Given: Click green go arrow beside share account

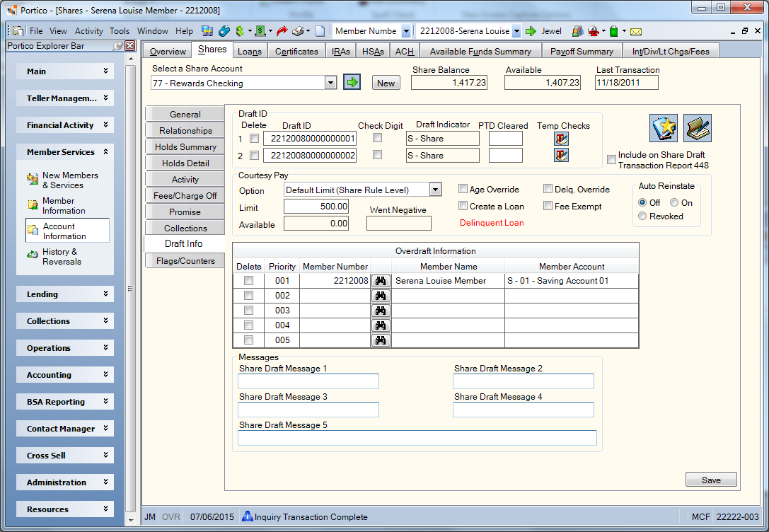Looking at the screenshot, I should pos(352,82).
